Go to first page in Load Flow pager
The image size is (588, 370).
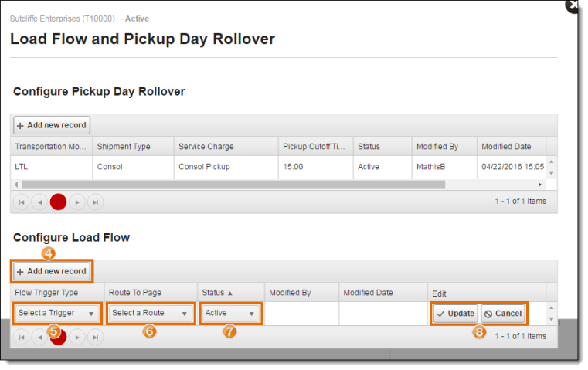(x=21, y=337)
